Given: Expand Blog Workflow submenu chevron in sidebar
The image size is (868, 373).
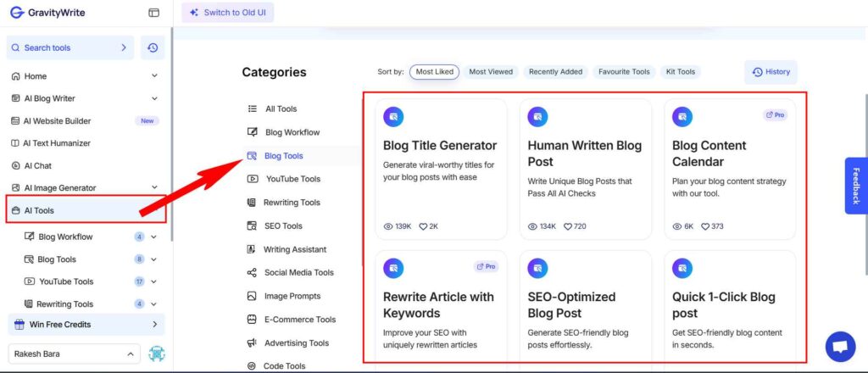Looking at the screenshot, I should 154,237.
